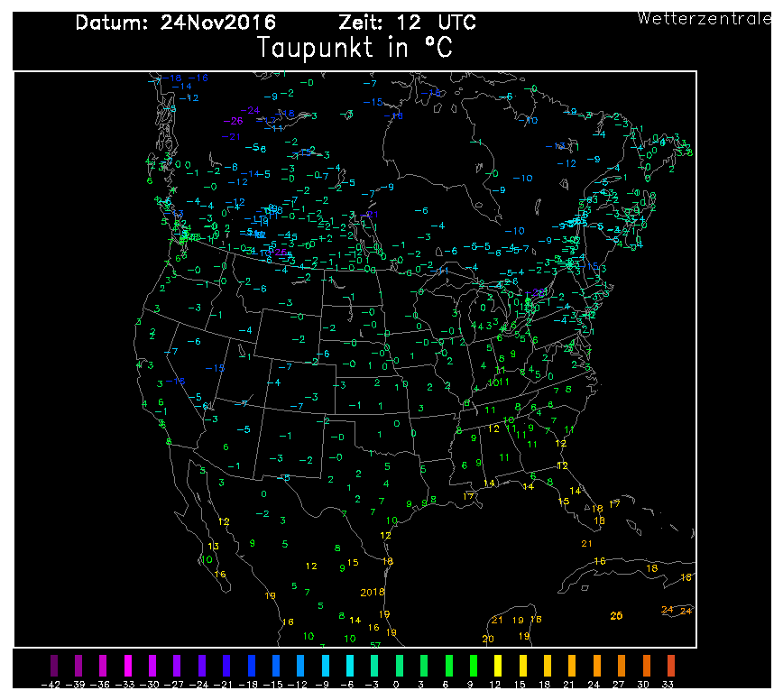This screenshot has width=783, height=700.
Task: Click the date label 24Nov2016
Action: 218,23
